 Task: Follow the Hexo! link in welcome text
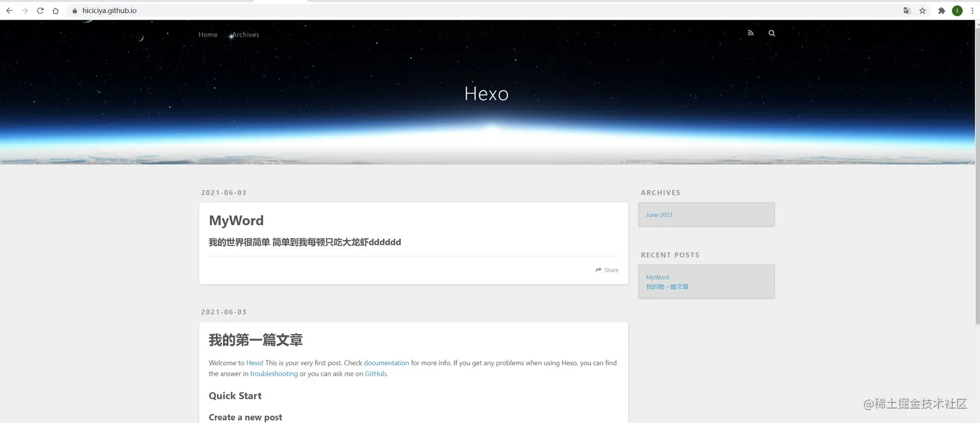coord(255,363)
